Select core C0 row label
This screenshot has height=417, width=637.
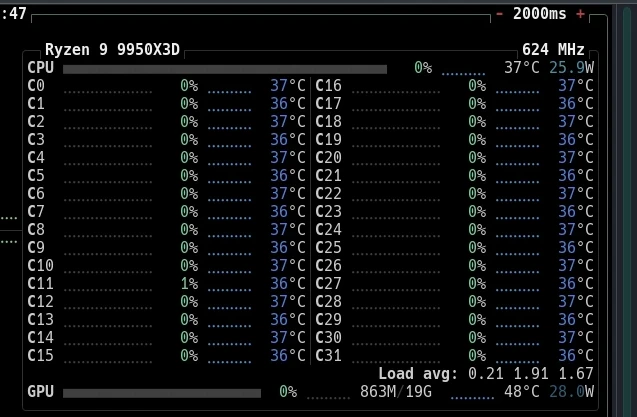36,86
